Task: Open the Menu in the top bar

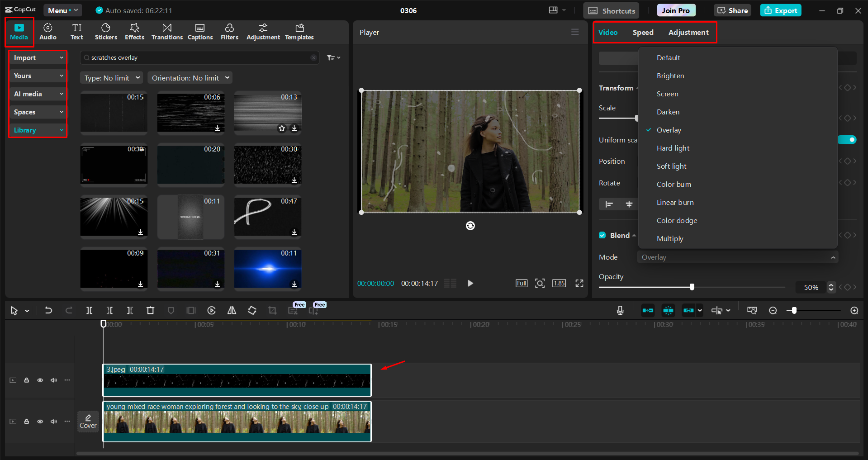Action: [x=62, y=10]
